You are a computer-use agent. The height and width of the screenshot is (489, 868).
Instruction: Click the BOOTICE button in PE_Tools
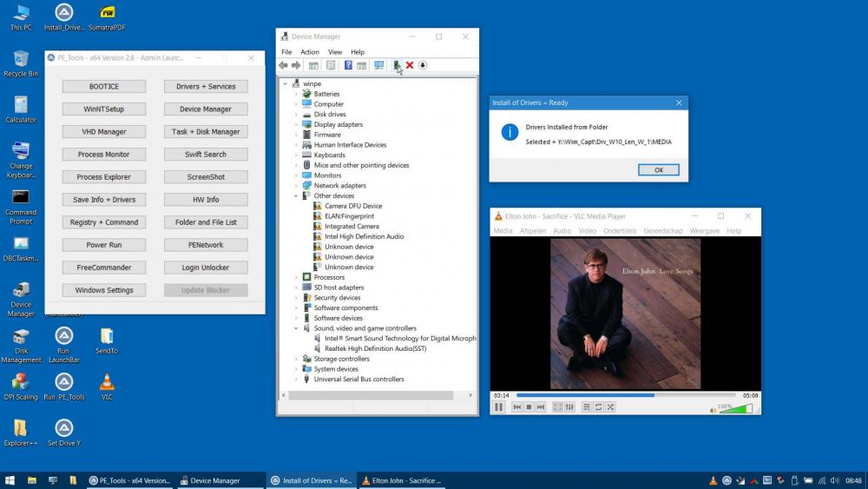click(104, 87)
